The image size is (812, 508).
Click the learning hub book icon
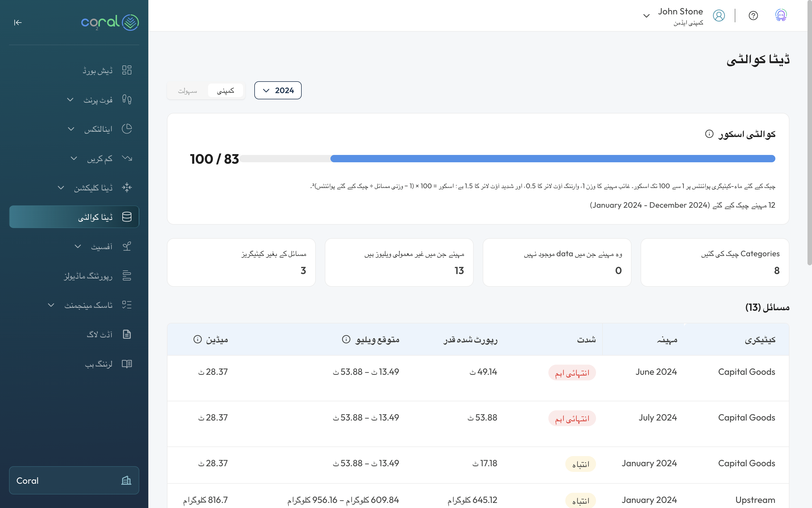tap(127, 364)
